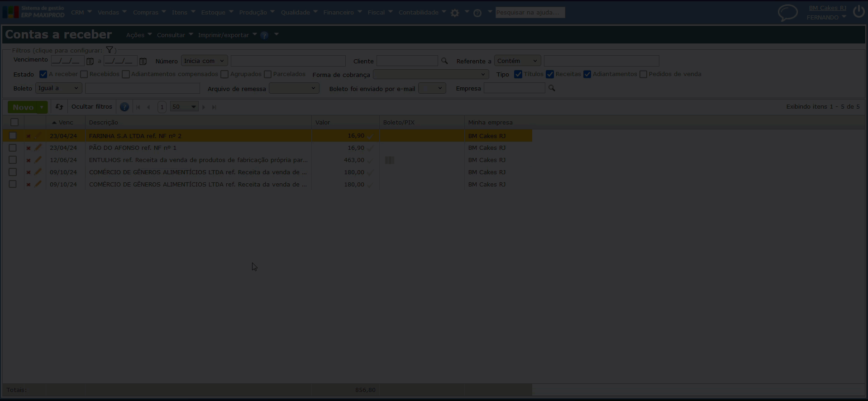Click the boleto barcode icon for ENTULHOS
Image resolution: width=868 pixels, height=401 pixels.
click(x=390, y=160)
